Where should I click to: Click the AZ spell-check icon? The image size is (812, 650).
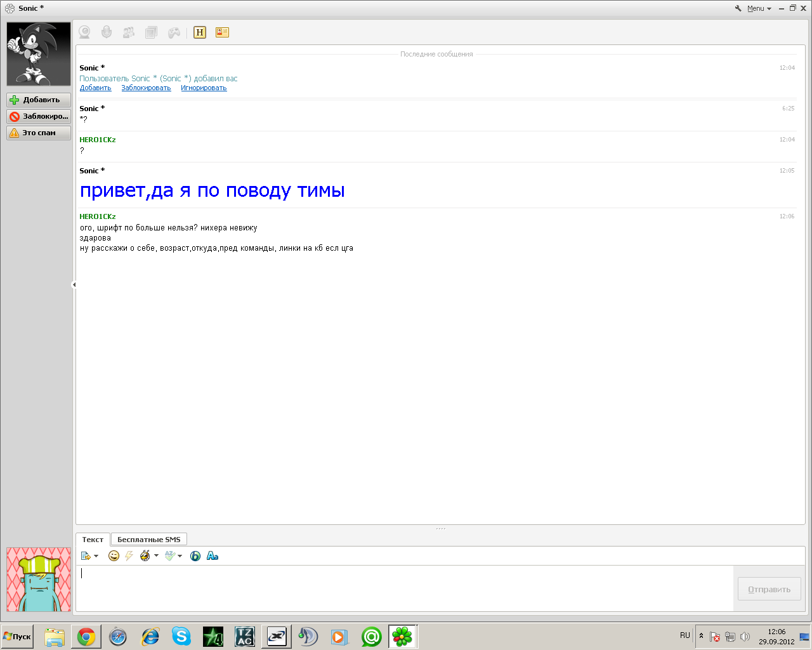pos(169,556)
